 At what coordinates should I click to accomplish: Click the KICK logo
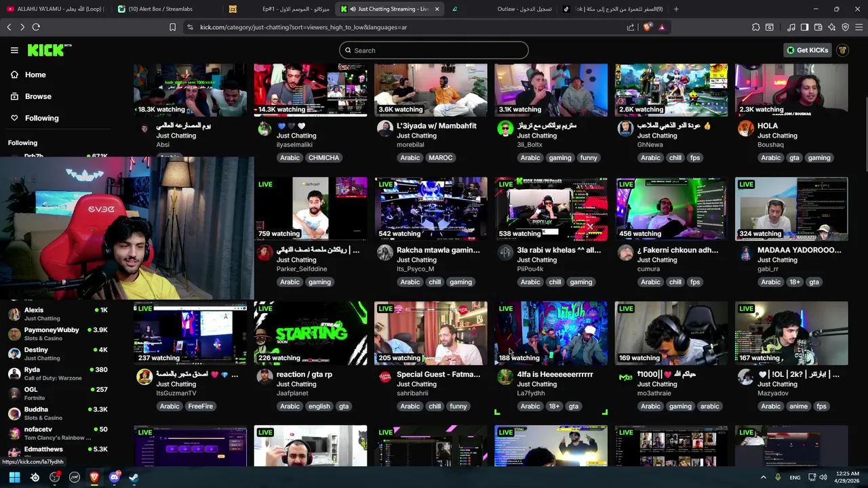tap(49, 50)
